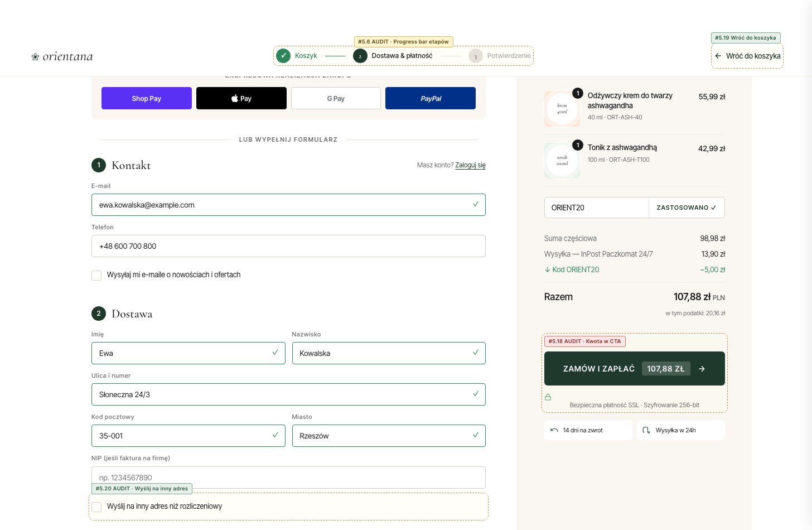
Task: Return via Wróć do koszyka
Action: [747, 56]
